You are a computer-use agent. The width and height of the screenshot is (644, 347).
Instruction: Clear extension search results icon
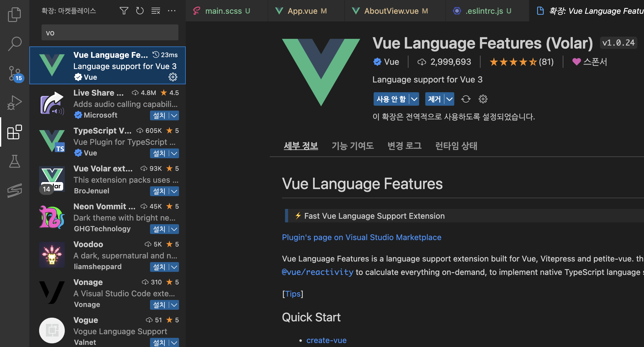[x=156, y=11]
